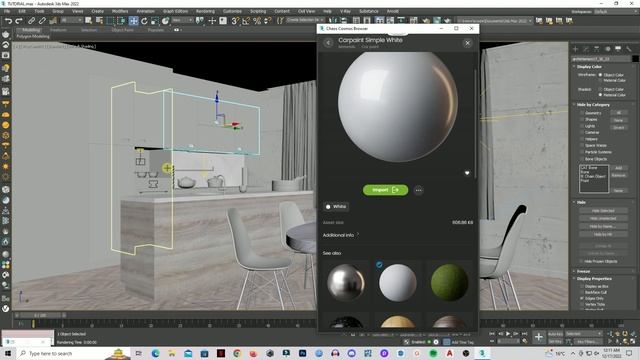Select the White color chip in Cosmos
The height and width of the screenshot is (360, 640).
coord(336,207)
